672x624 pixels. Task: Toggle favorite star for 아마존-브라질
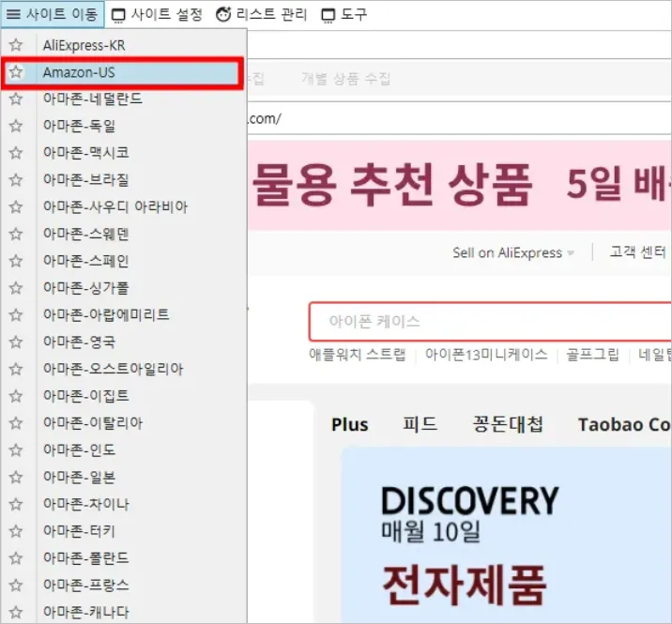click(x=16, y=179)
